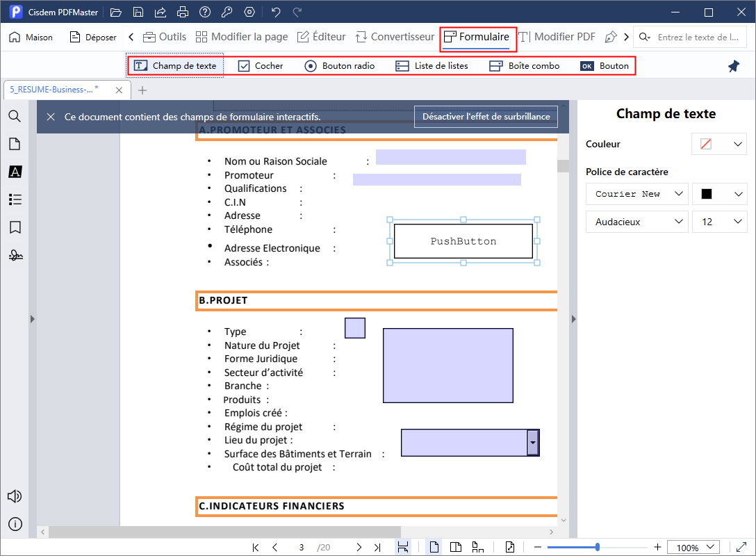Go to Maison home
This screenshot has height=556, width=756.
(31, 37)
